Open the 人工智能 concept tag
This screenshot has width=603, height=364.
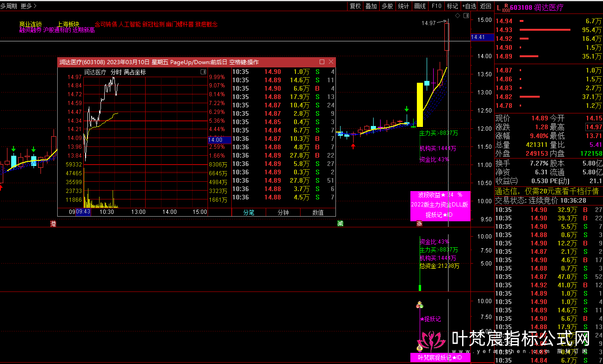[x=130, y=24]
